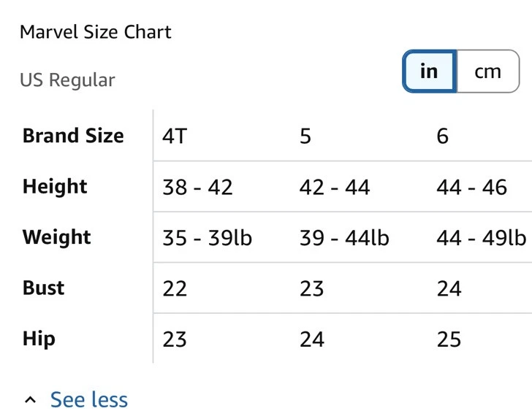The width and height of the screenshot is (532, 411).
Task: Click the Weight row header
Action: 57,237
